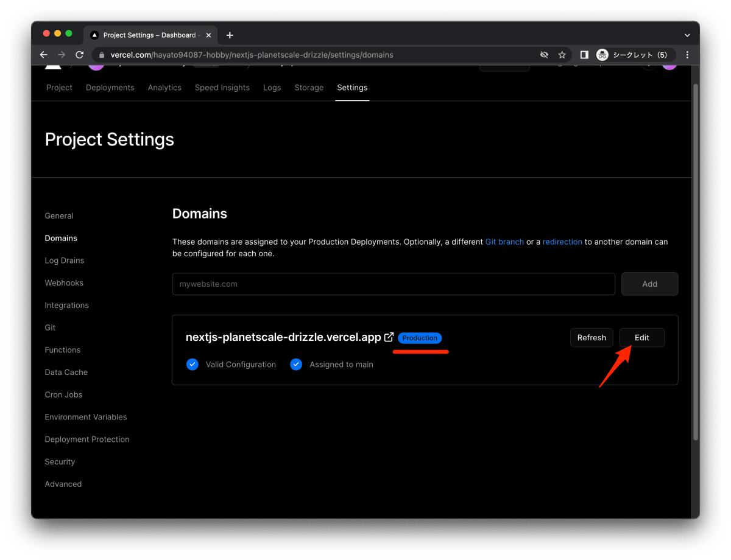Screen dimensions: 731x560
Task: Open the incognito シークレット (5) profile chip
Action: coord(635,55)
